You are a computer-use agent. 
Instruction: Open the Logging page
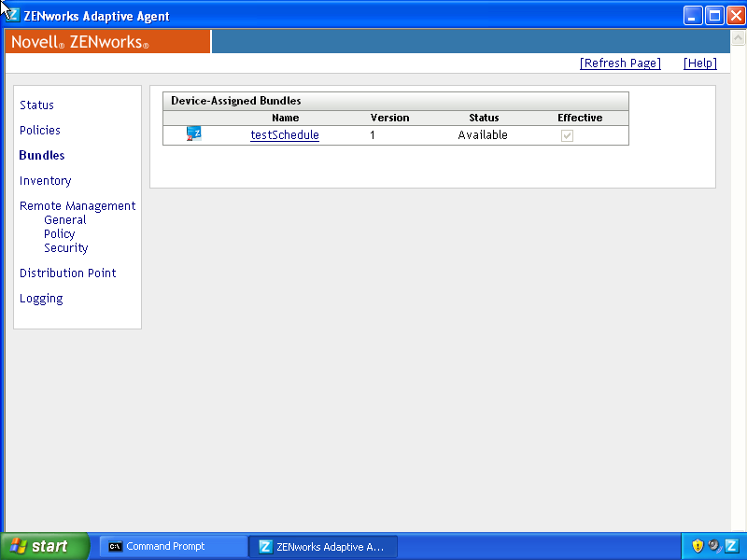pos(41,299)
